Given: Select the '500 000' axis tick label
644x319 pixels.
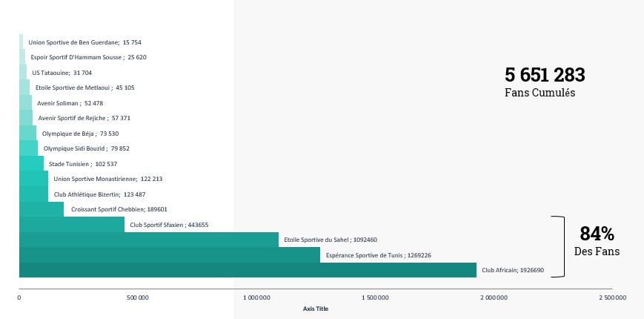Looking at the screenshot, I should pyautogui.click(x=138, y=297).
